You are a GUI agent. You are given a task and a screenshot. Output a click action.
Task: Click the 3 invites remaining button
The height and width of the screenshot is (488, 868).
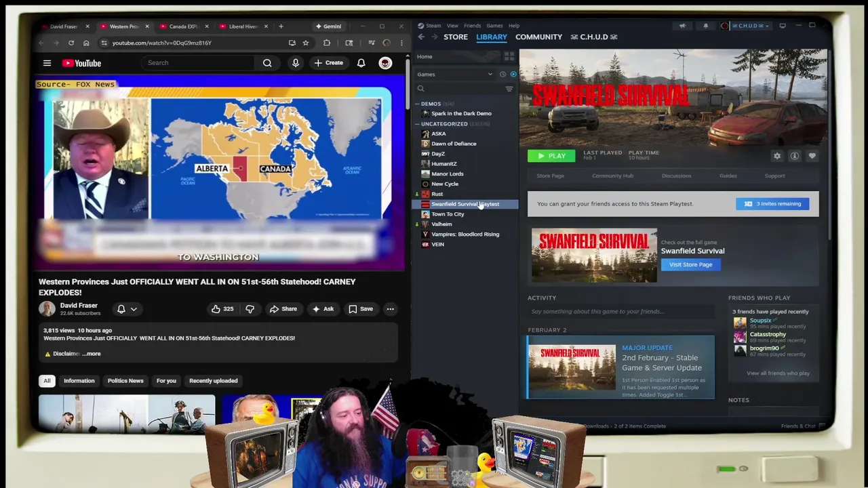tap(772, 203)
